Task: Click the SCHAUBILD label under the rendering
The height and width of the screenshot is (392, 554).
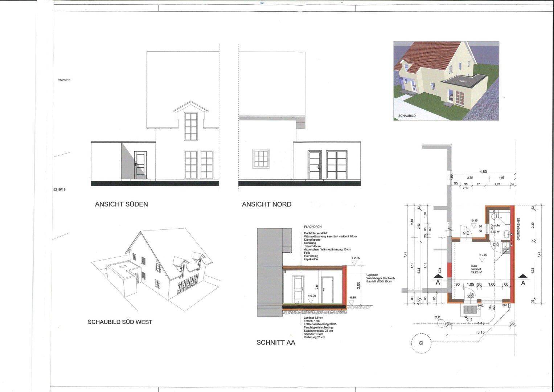Action: 407,116
